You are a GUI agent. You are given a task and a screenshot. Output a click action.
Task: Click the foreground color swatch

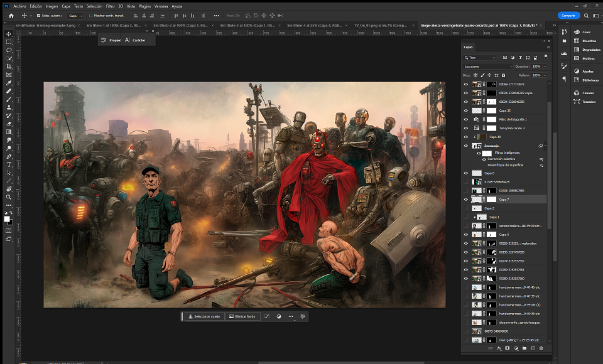pos(7,219)
